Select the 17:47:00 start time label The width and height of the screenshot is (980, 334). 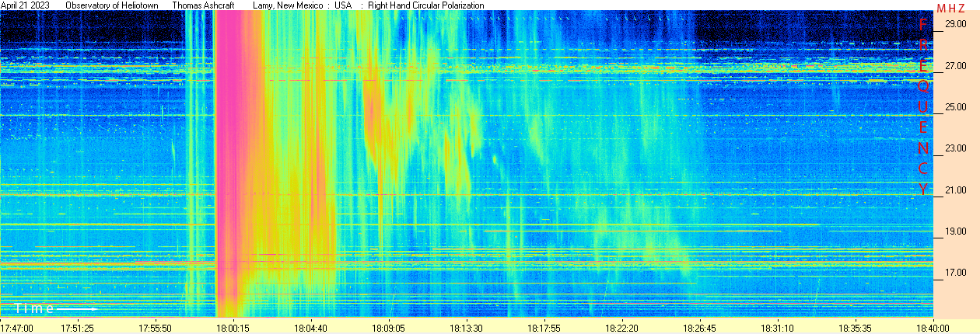click(16, 329)
